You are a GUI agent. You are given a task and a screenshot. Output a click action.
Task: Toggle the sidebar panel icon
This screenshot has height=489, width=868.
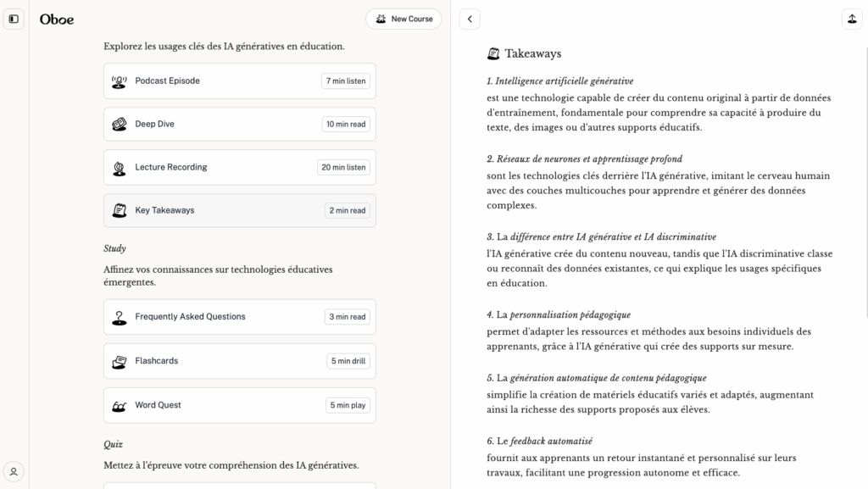tap(14, 19)
